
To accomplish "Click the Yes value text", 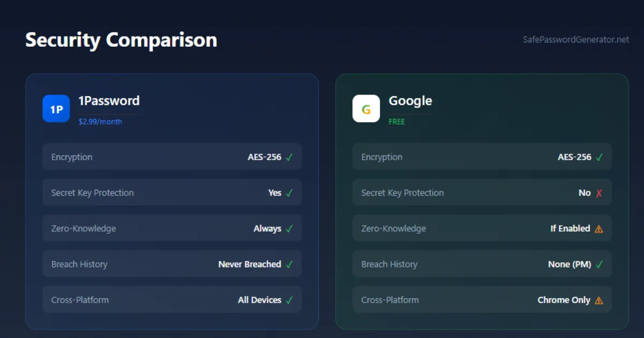I will (x=275, y=192).
